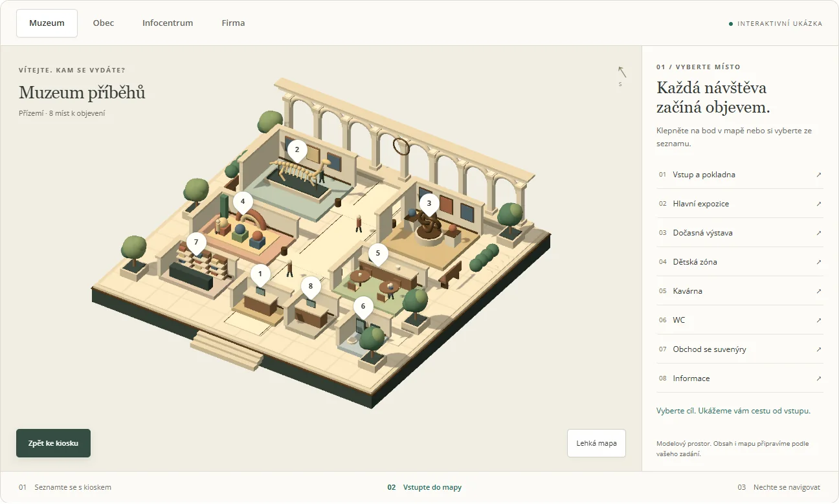Go to step 03 Nechte se navigovat
The width and height of the screenshot is (839, 504).
779,487
